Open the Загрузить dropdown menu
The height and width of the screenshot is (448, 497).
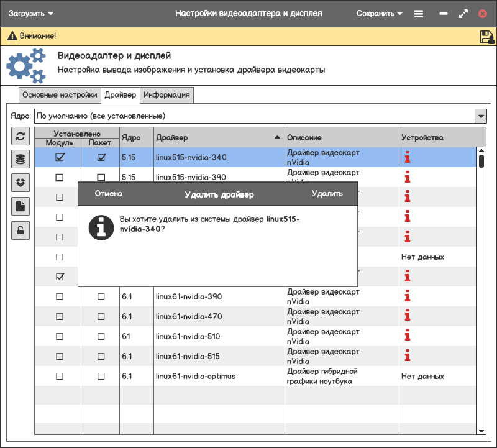pyautogui.click(x=30, y=13)
